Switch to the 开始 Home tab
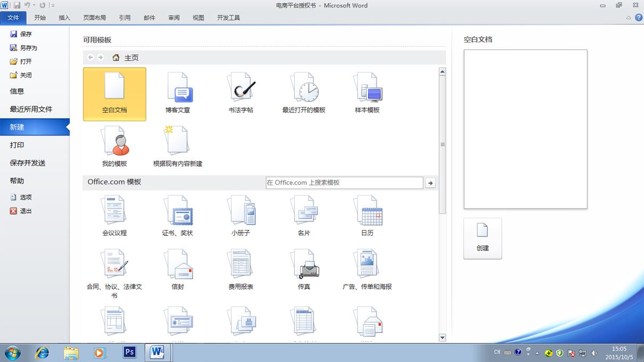The image size is (644, 362). coord(40,18)
